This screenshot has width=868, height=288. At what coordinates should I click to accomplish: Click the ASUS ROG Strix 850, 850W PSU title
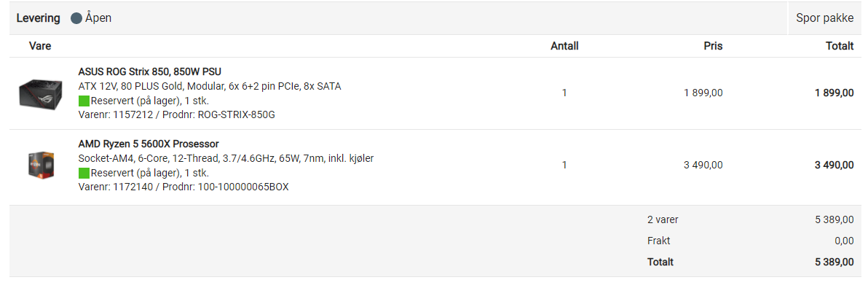pos(150,71)
